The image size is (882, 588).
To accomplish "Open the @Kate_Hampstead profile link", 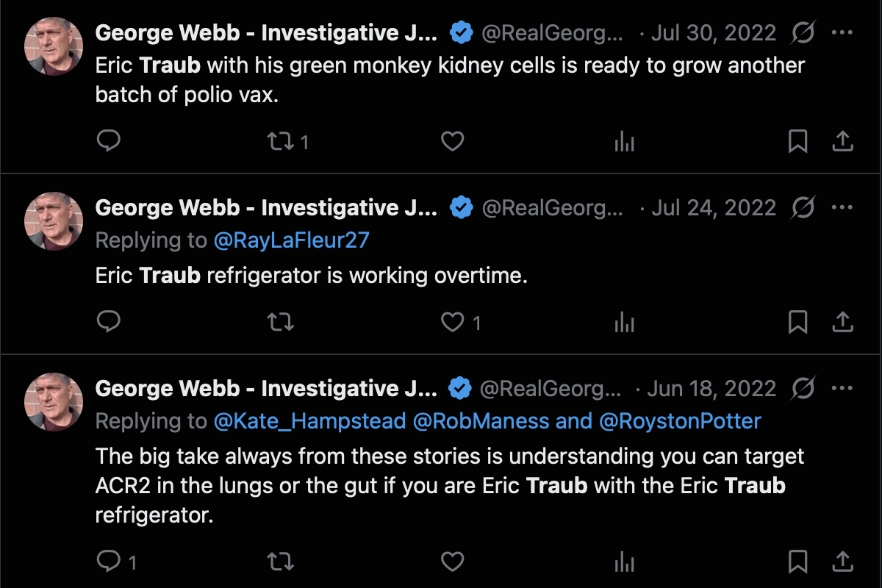I will pos(309,421).
